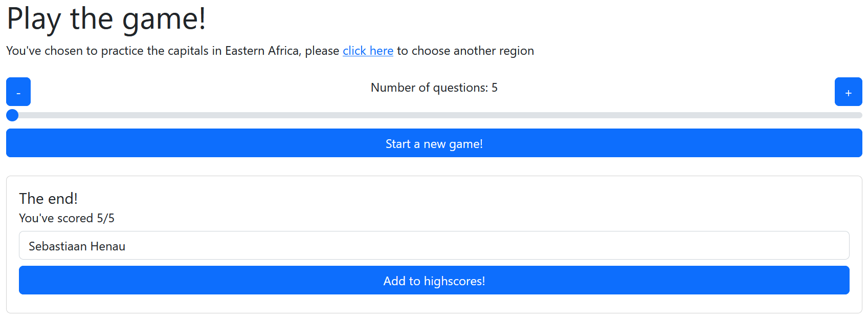Click the "Play the game!" heading
This screenshot has width=868, height=318.
coord(106,19)
